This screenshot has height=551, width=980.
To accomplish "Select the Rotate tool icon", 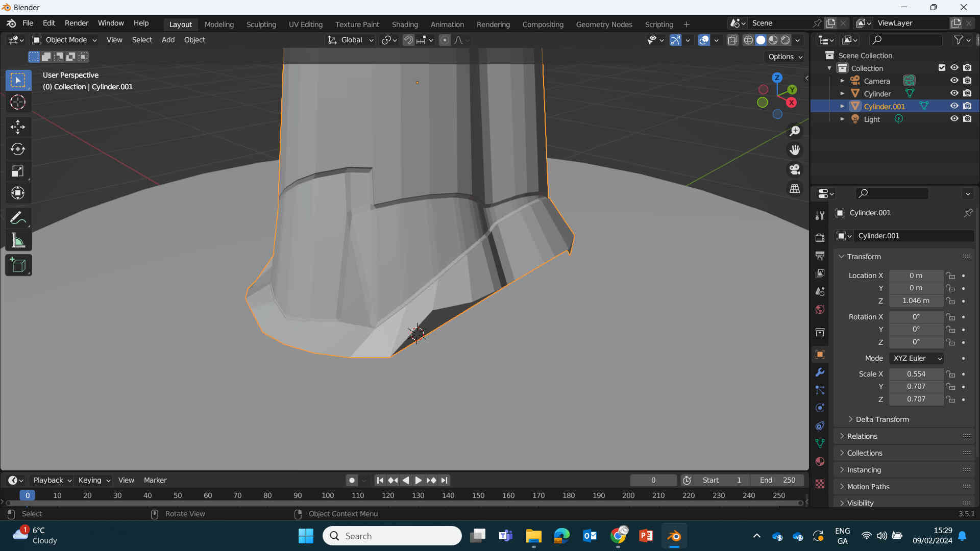I will [x=17, y=148].
